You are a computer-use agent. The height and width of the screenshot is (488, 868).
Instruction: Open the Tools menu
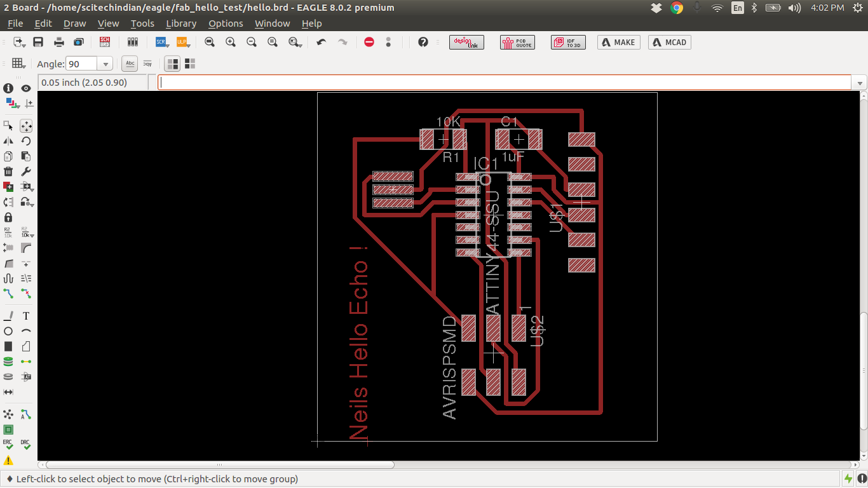[x=142, y=24]
